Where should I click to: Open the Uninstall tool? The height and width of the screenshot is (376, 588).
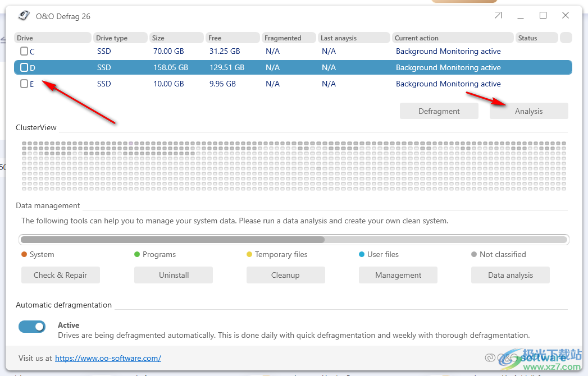(174, 275)
